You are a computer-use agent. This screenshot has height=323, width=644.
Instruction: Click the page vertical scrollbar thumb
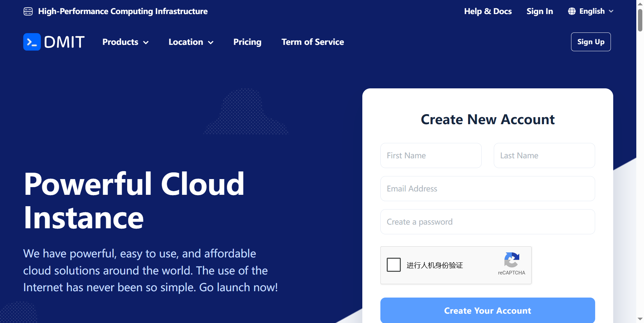coord(640,20)
